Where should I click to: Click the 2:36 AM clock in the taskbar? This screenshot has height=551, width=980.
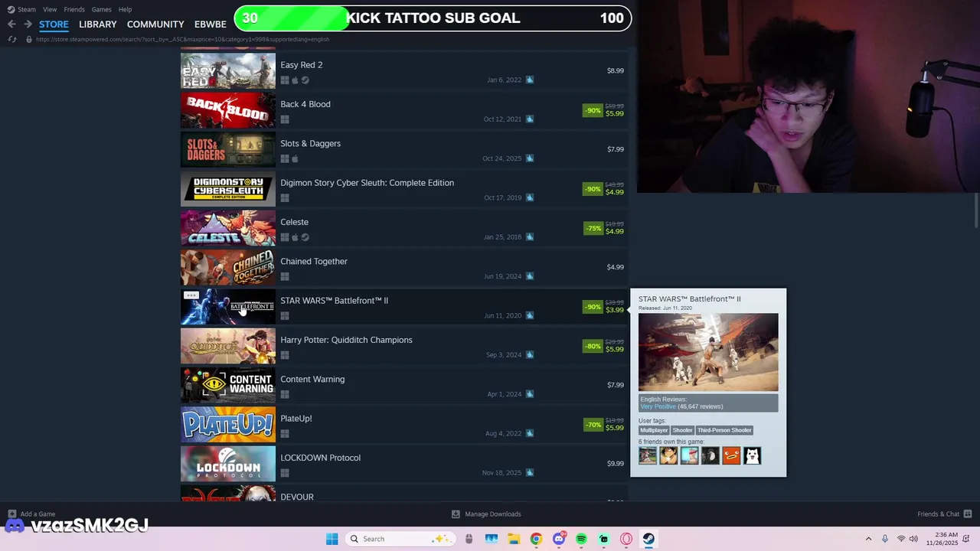click(x=947, y=535)
